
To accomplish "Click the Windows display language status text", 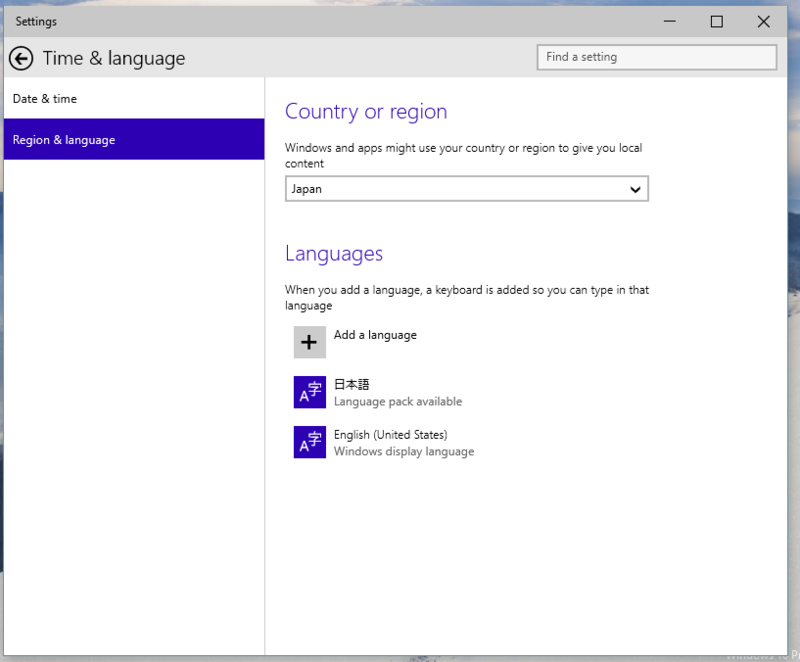I will point(404,451).
